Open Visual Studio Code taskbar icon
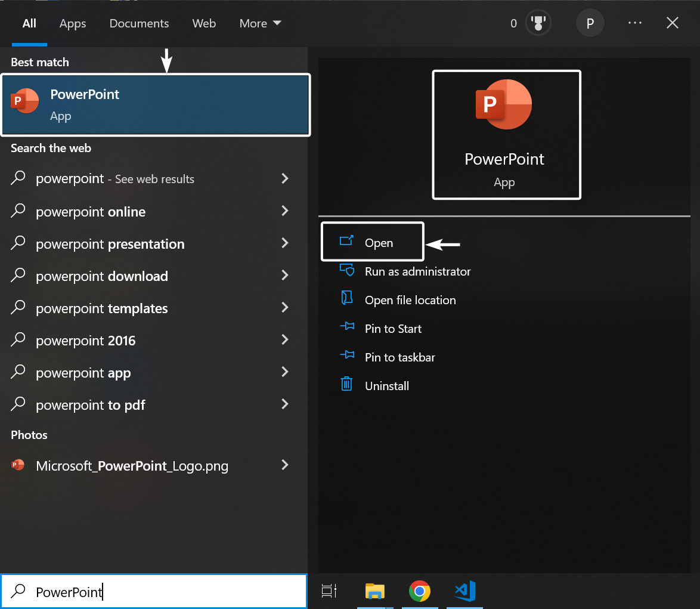 pos(464,591)
